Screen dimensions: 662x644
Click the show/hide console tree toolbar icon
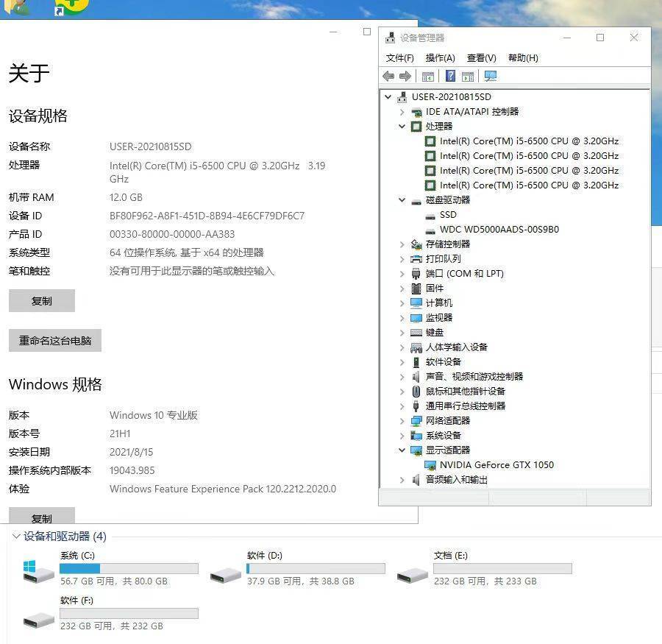[427, 77]
